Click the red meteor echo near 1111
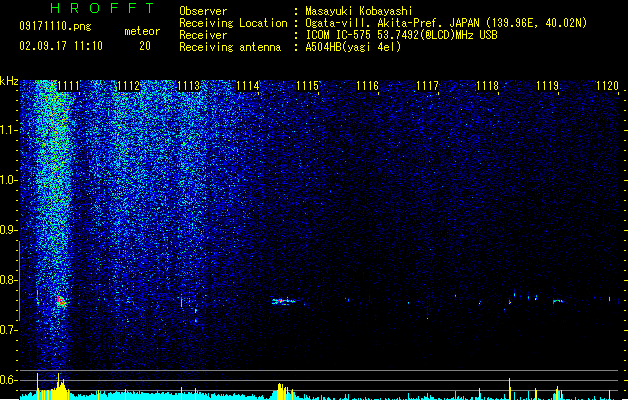Screen dimensions: 629x400 [x=61, y=301]
